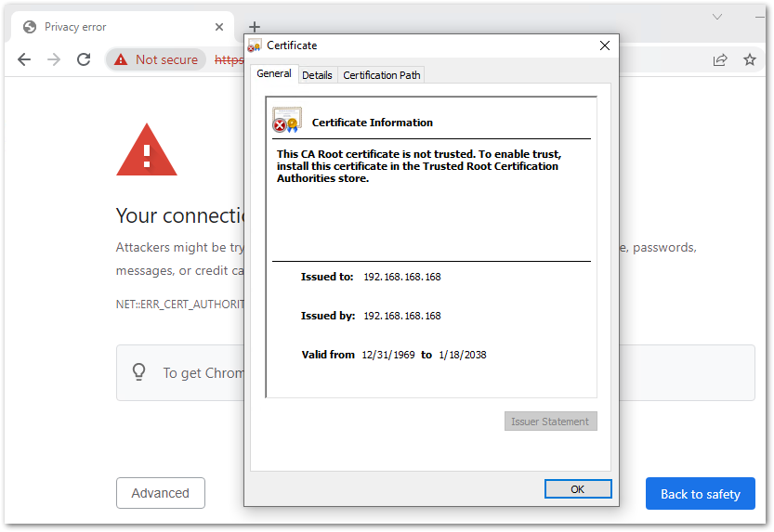Click the lightbulb tip icon
The height and width of the screenshot is (532, 774).
point(139,372)
